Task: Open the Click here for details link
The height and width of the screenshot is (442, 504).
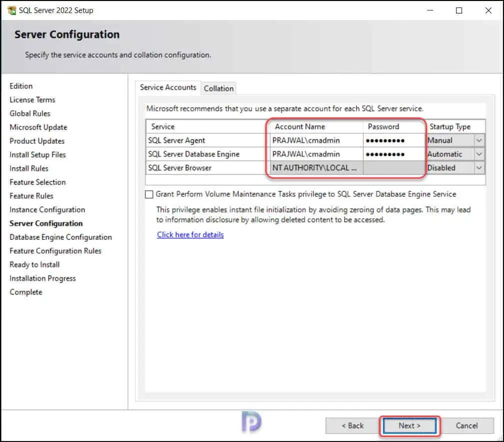Action: pyautogui.click(x=190, y=235)
